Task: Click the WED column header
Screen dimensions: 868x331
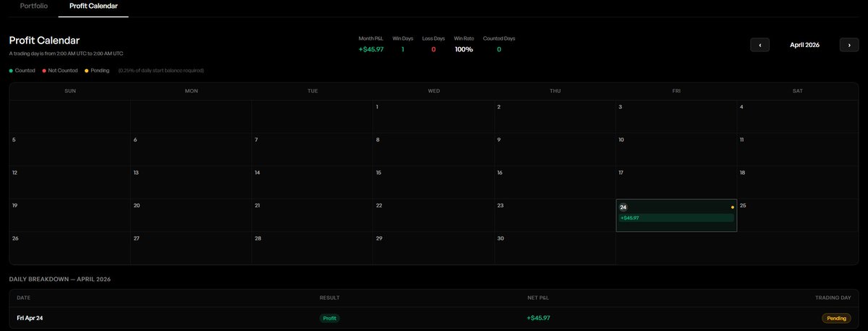Action: tap(433, 91)
